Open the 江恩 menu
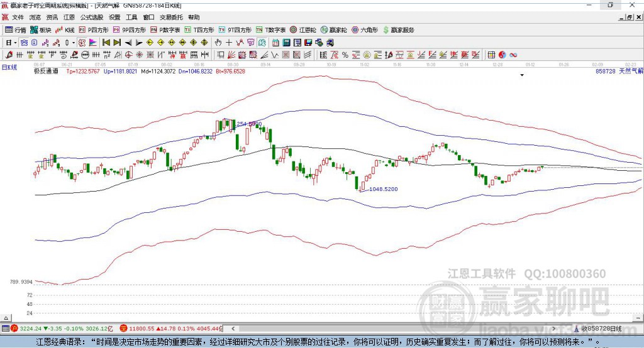Image resolution: width=644 pixels, height=348 pixels. coord(69,17)
